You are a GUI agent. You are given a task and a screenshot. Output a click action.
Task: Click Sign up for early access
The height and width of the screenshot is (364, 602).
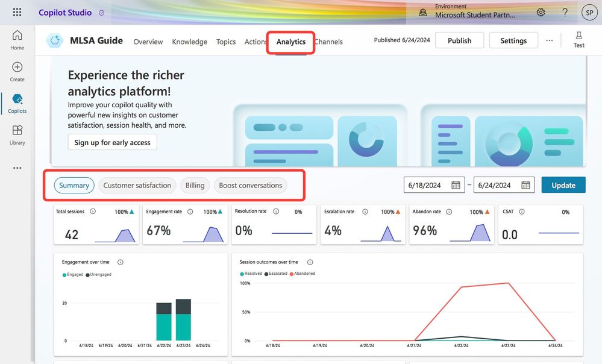[x=113, y=142]
